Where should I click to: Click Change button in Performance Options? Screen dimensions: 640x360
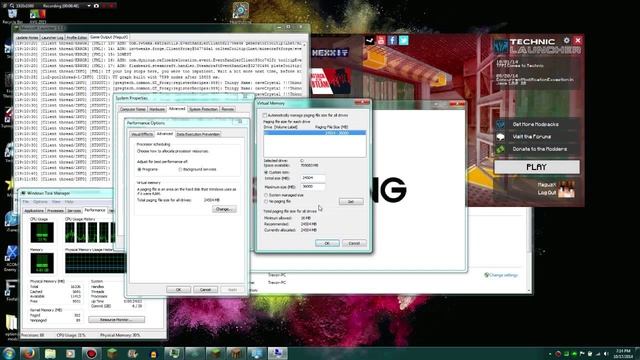click(x=224, y=209)
